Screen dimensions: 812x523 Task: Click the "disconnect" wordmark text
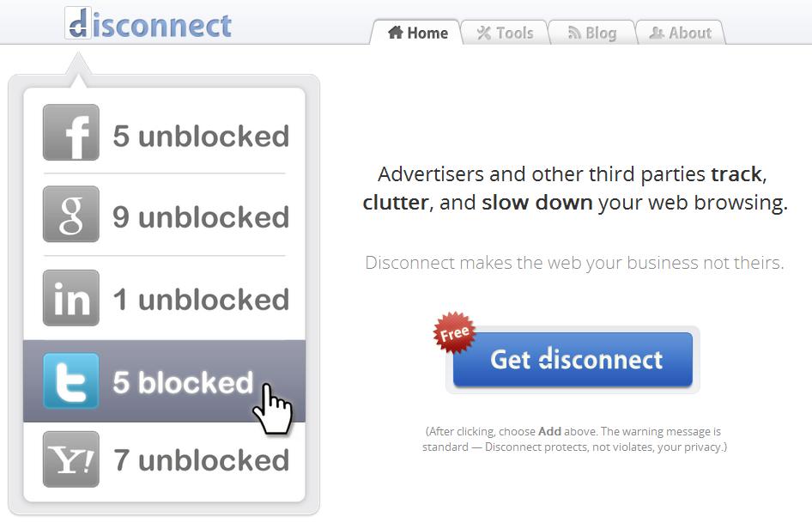(162, 25)
